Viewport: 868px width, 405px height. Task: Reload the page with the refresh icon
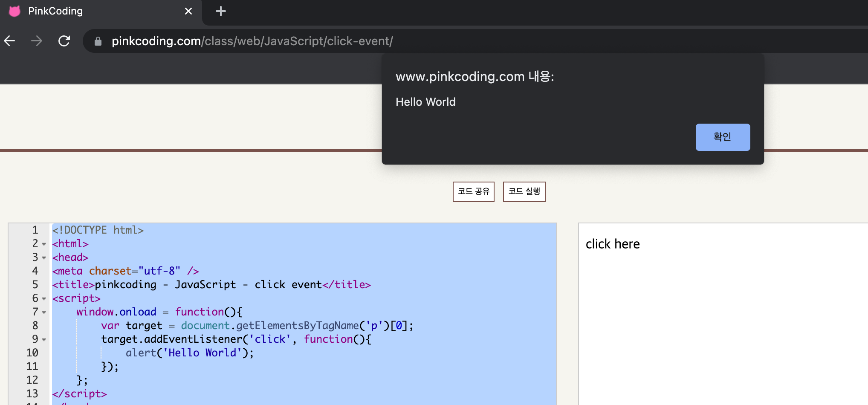(64, 41)
